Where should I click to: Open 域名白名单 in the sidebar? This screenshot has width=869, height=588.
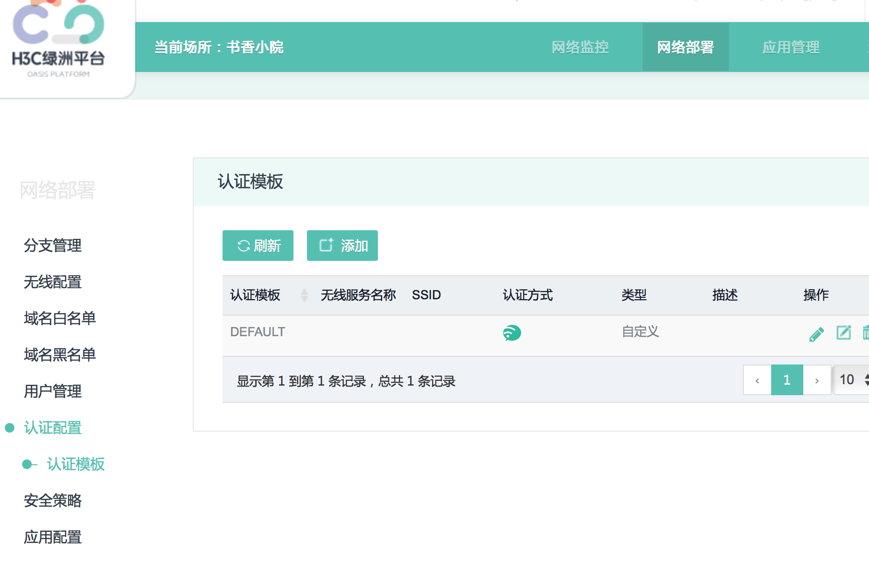coord(60,318)
